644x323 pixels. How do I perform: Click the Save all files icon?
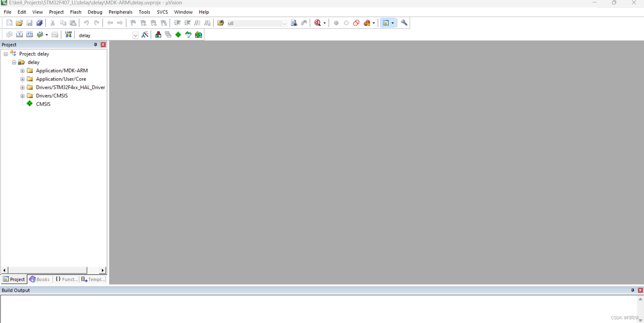39,23
